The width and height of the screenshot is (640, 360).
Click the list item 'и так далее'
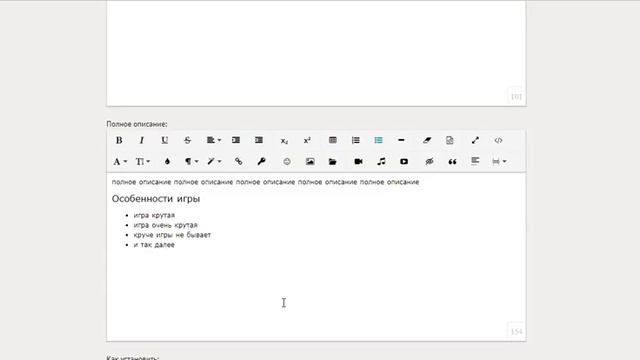[x=154, y=244]
